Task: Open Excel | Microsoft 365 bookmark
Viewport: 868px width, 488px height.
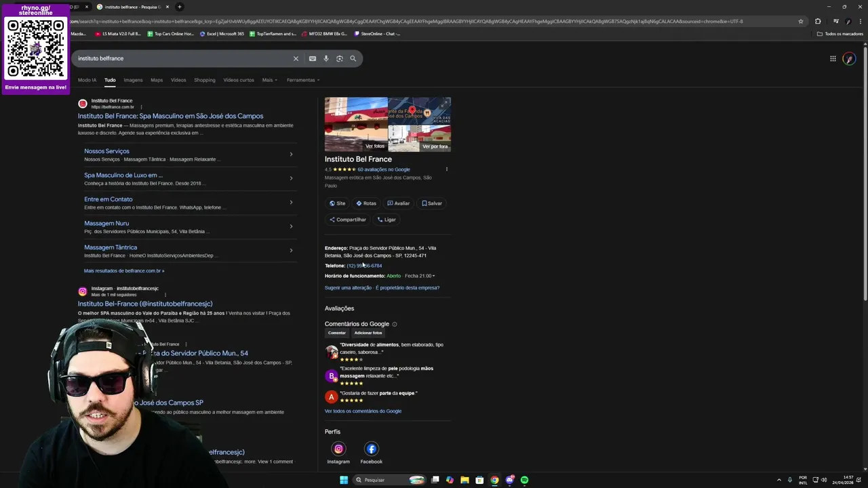Action: [x=222, y=34]
